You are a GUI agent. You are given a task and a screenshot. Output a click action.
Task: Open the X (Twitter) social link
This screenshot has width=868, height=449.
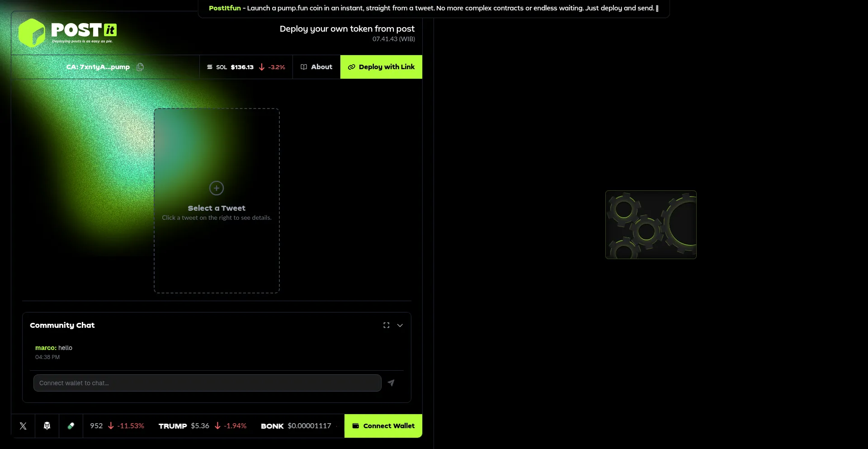click(23, 426)
